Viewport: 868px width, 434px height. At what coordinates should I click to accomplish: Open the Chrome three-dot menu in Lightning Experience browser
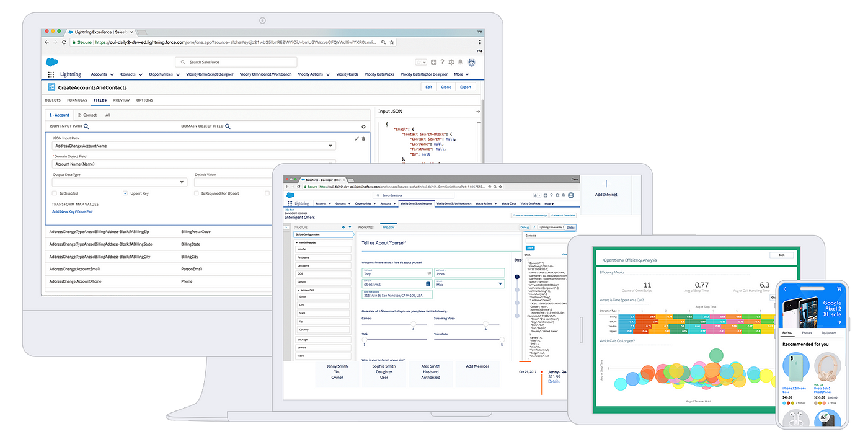[480, 42]
